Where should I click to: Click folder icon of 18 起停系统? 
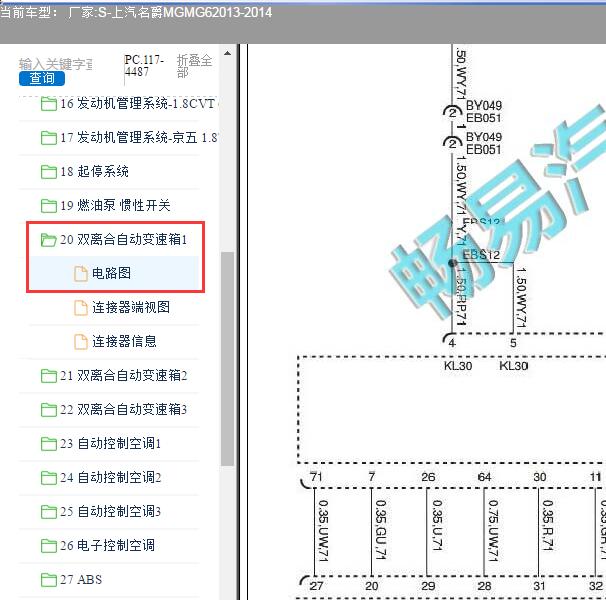point(48,172)
